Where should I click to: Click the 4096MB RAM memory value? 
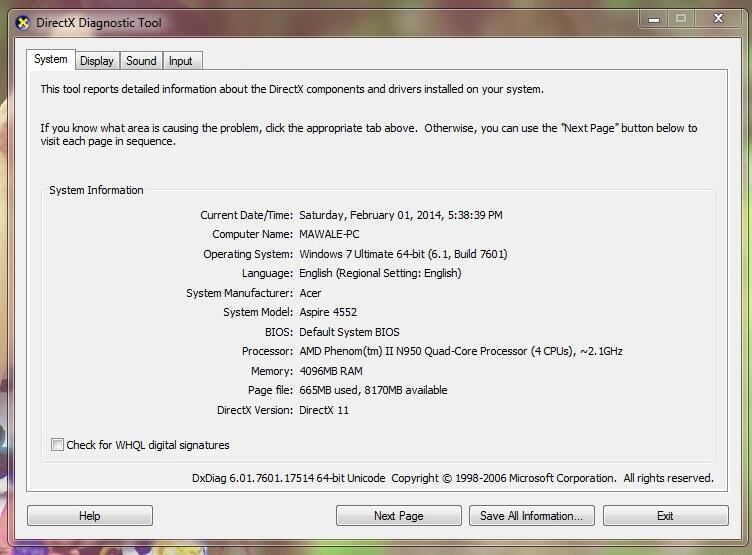pyautogui.click(x=331, y=371)
